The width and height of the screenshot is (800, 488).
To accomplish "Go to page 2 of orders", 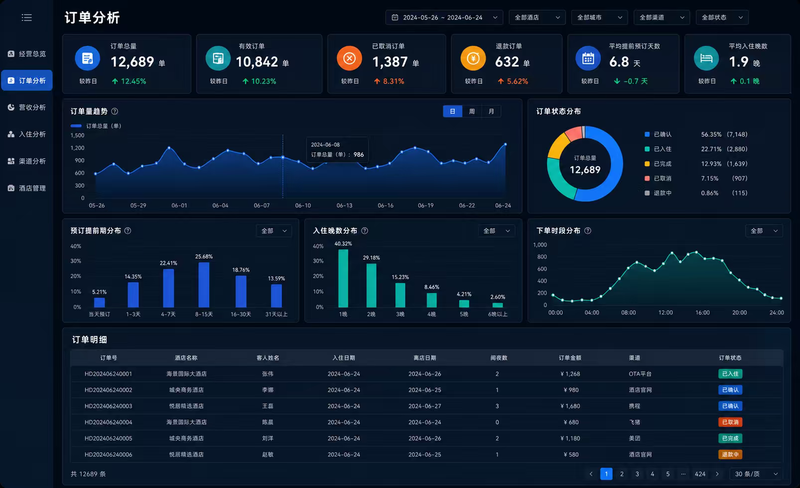I will [x=621, y=474].
